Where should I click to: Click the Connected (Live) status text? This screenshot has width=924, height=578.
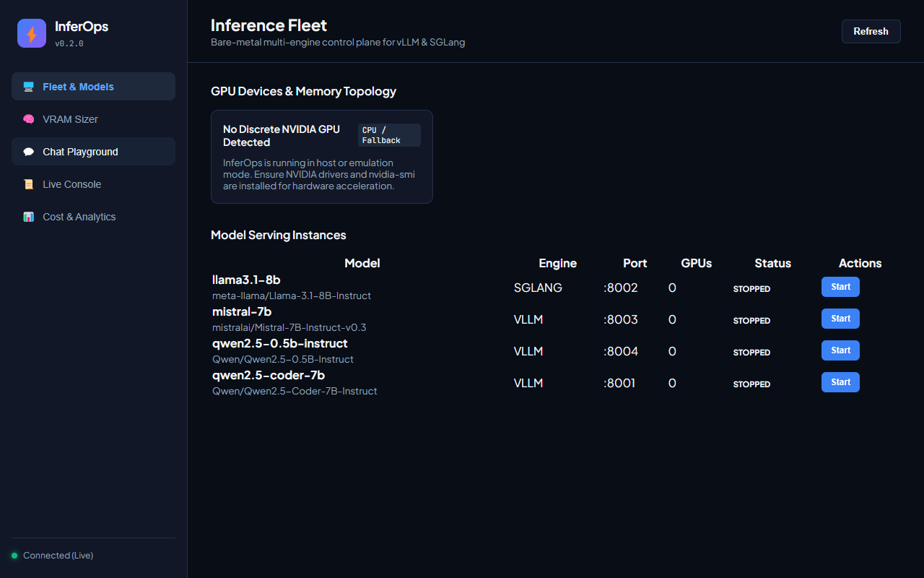pyautogui.click(x=58, y=556)
